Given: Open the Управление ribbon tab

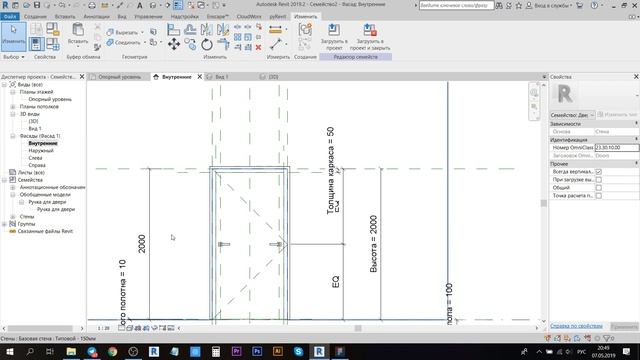Looking at the screenshot, I should (148, 17).
